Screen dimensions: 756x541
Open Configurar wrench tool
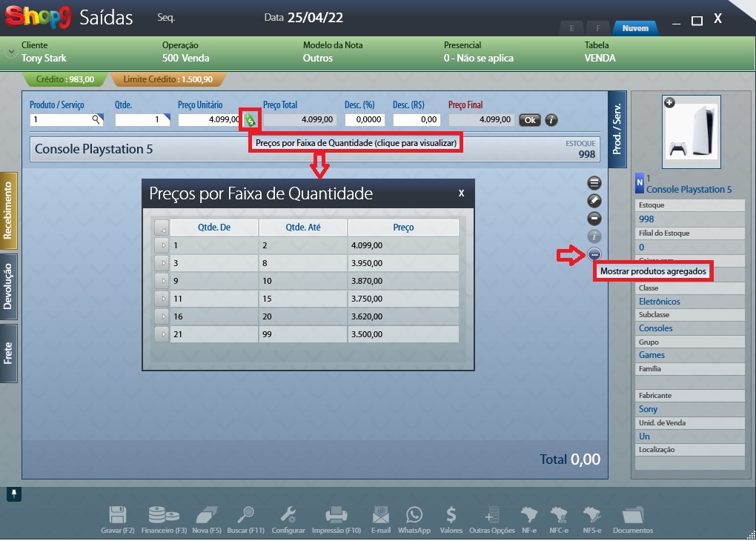point(288,520)
